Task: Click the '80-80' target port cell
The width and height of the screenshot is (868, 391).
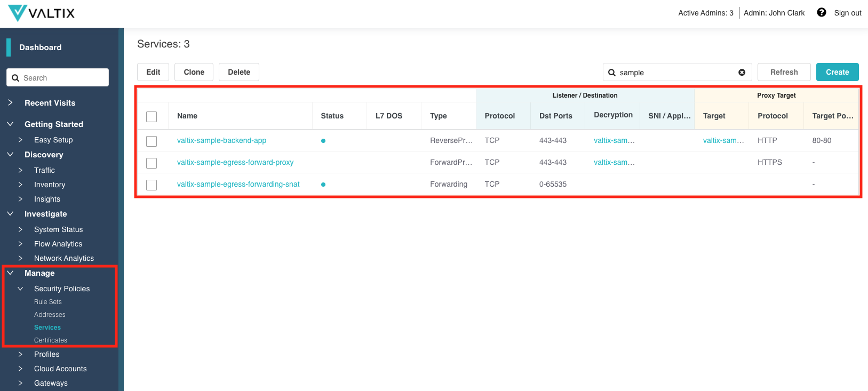Action: (x=822, y=141)
